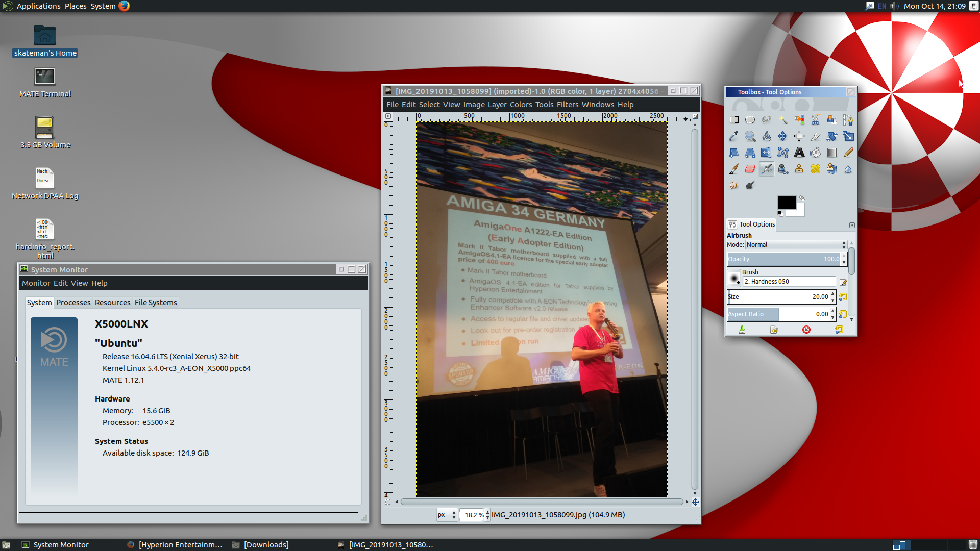Viewport: 980px width, 551px height.
Task: Select the Rectangle Select tool
Action: pyautogui.click(x=734, y=120)
